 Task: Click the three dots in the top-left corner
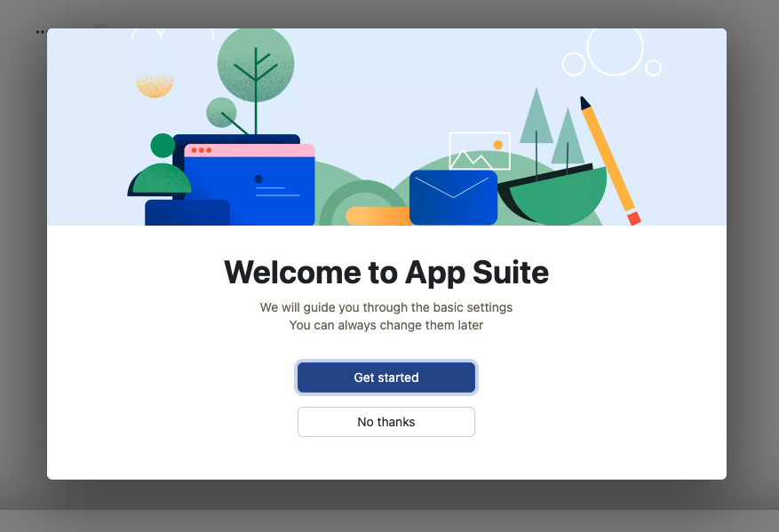(41, 32)
